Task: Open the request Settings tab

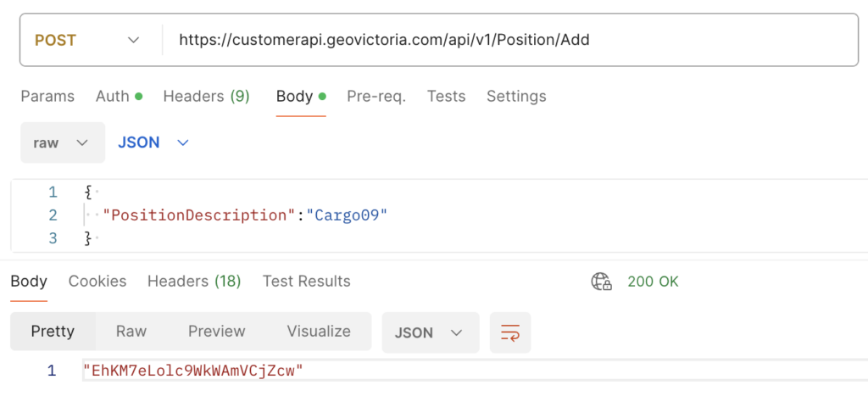Action: pyautogui.click(x=516, y=96)
